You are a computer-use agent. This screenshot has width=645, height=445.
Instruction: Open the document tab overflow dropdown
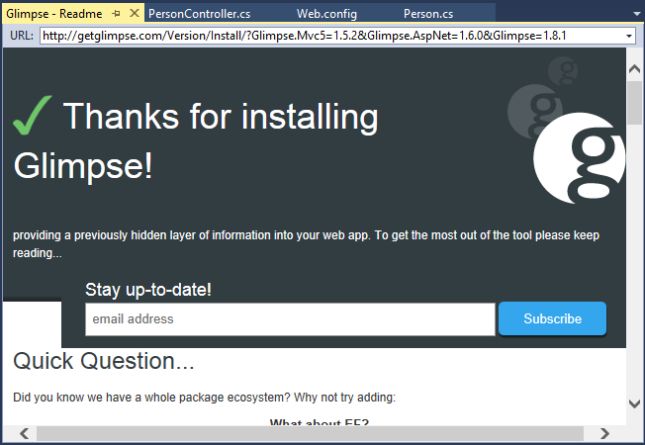637,14
